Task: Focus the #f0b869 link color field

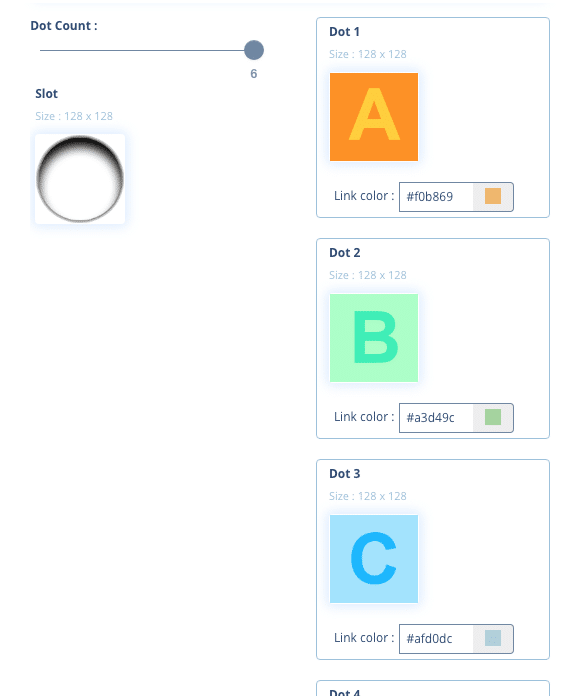Action: (x=436, y=197)
